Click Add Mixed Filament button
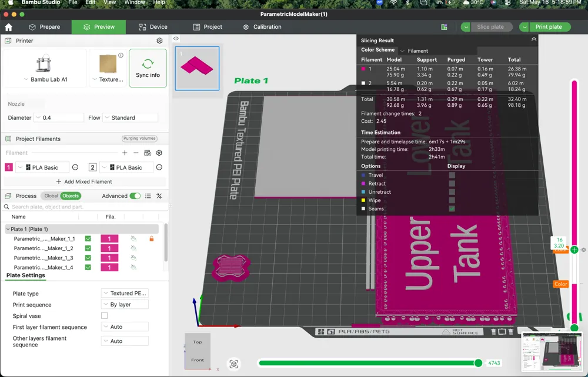588x377 pixels. (84, 181)
